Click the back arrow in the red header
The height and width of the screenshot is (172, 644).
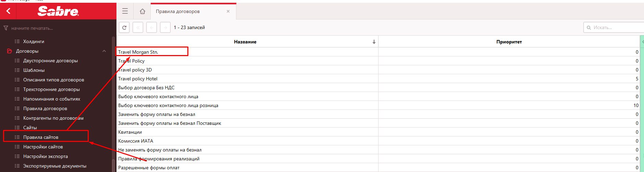coord(8,11)
